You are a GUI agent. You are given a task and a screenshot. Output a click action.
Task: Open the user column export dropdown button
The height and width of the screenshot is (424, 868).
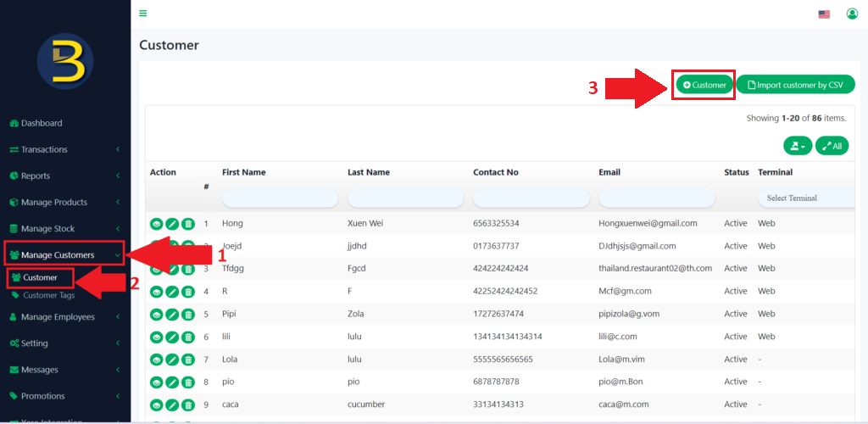(797, 146)
